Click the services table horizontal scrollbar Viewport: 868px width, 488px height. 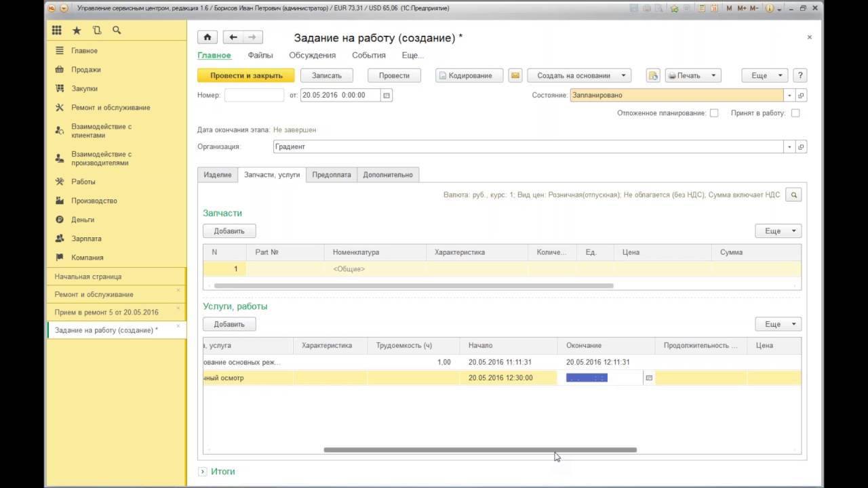tap(480, 449)
